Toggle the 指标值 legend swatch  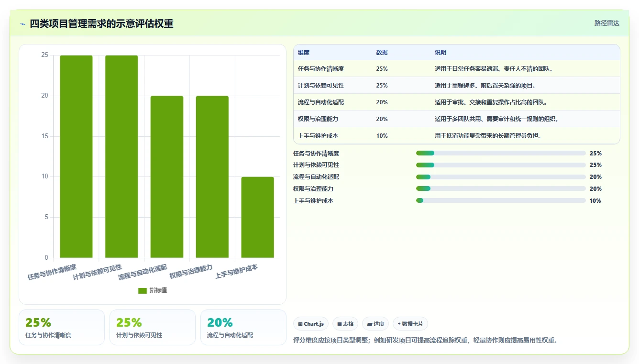tap(142, 290)
